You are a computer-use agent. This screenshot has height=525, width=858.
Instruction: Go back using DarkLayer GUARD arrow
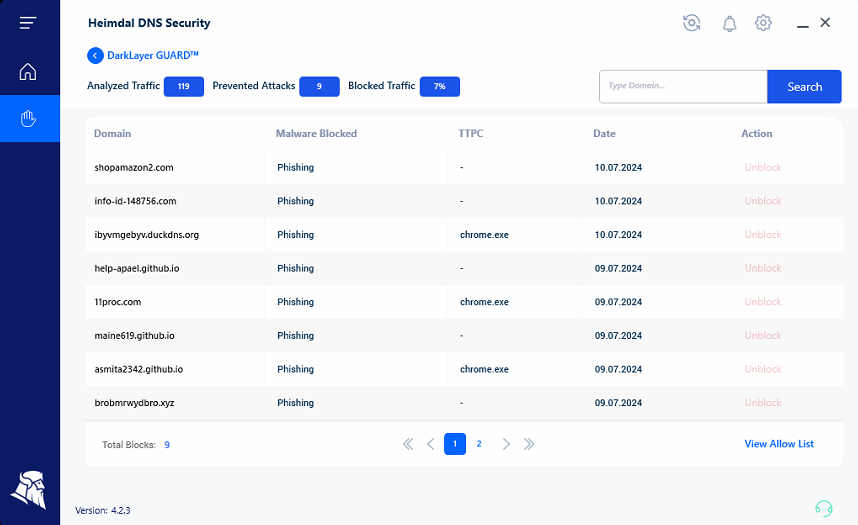[x=95, y=55]
